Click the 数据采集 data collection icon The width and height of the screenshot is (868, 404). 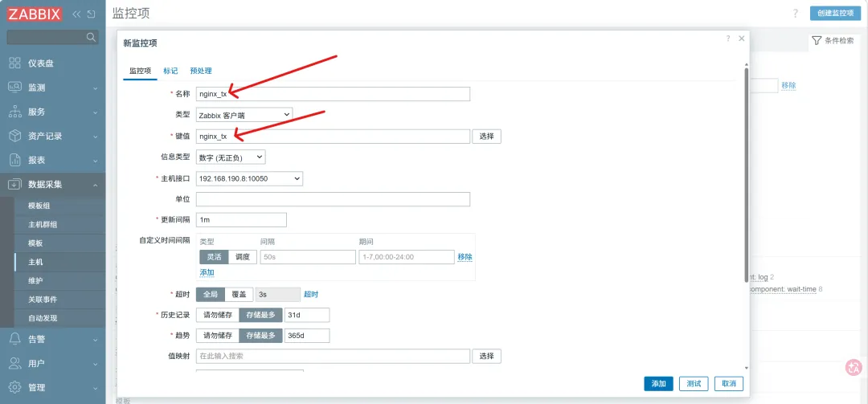tap(15, 184)
